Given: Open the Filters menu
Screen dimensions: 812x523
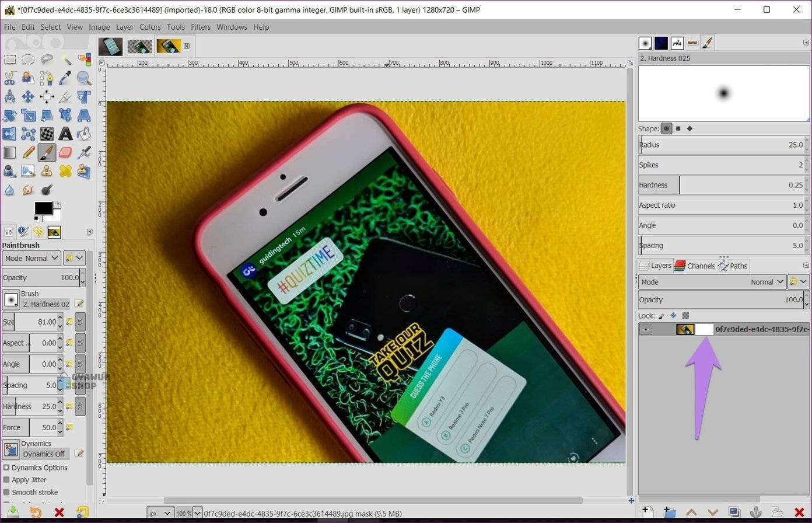Looking at the screenshot, I should [200, 27].
